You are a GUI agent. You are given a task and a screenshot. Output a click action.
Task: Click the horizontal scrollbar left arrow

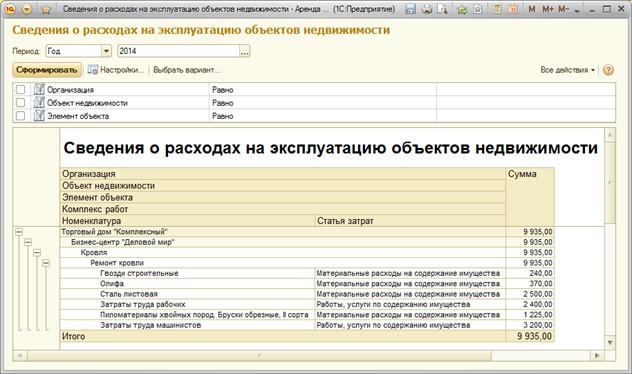click(20, 355)
